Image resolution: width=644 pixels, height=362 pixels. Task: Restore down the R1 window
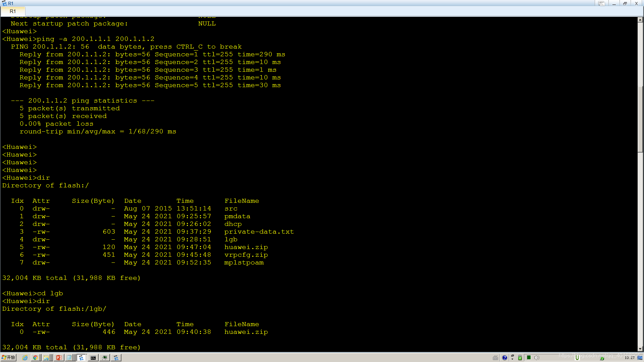[625, 3]
